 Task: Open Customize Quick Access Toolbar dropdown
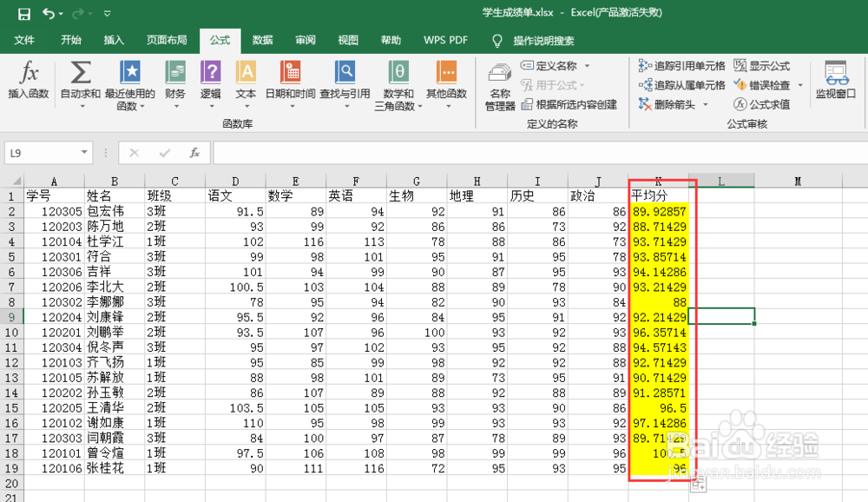108,13
